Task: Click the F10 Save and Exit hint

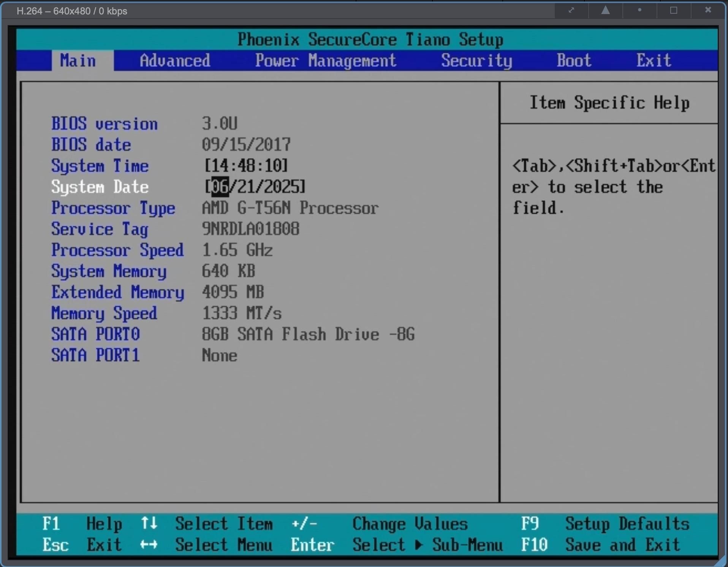Action: tap(601, 545)
